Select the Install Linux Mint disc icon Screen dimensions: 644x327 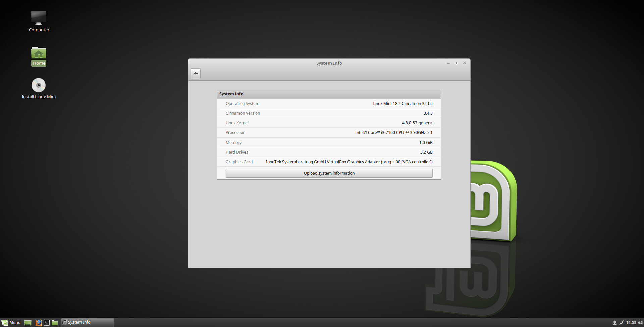coord(39,89)
